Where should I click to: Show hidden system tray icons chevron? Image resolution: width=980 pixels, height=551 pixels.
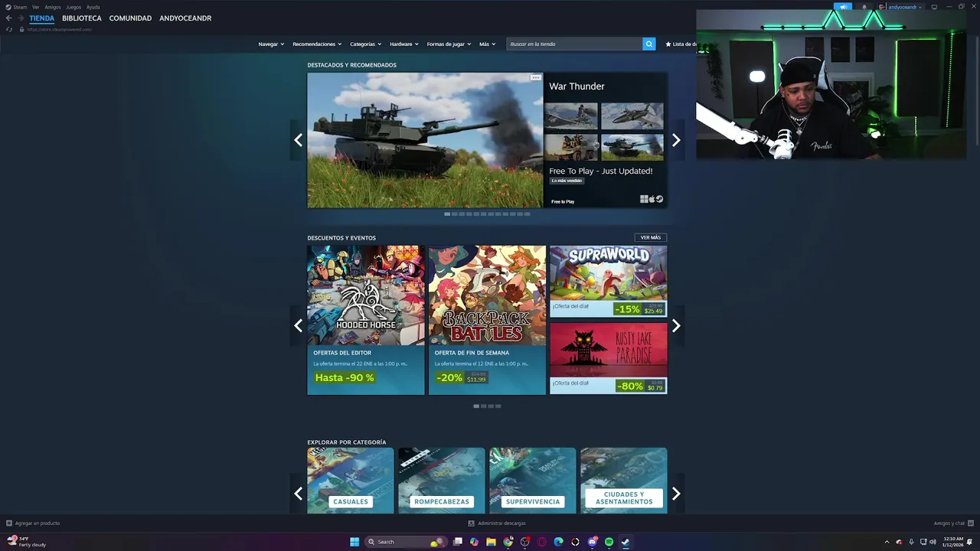tap(887, 542)
